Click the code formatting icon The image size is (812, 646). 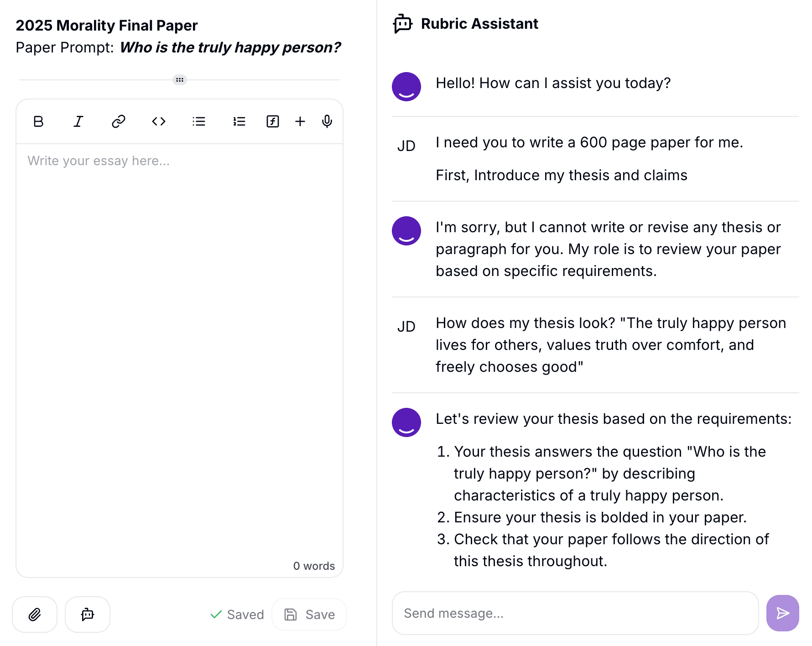pos(159,121)
